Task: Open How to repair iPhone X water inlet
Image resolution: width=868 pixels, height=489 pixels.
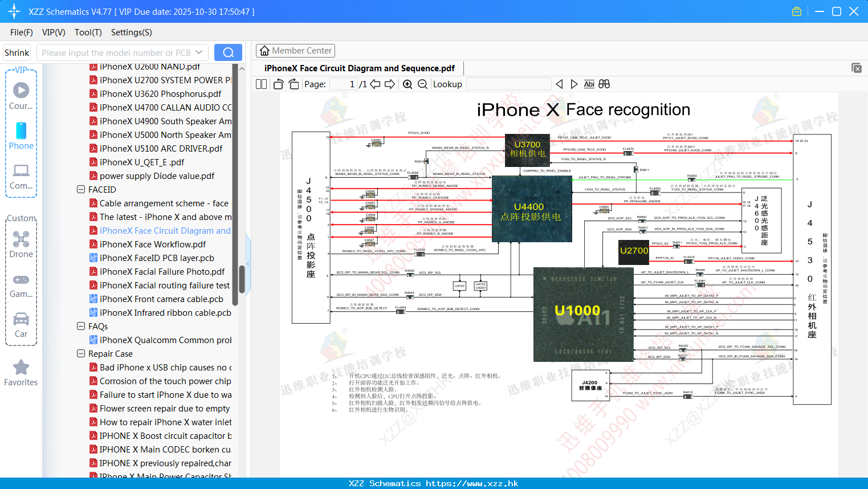Action: point(161,422)
